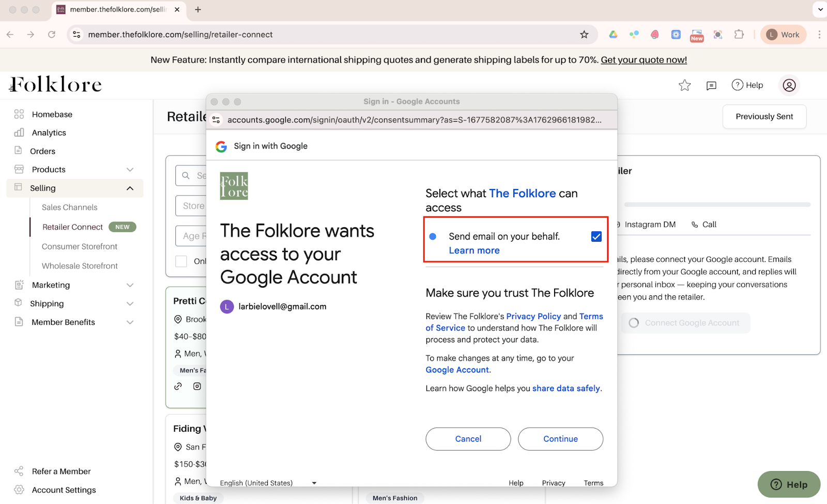This screenshot has height=504, width=827.
Task: Click the Cancel button in Google sign-in
Action: click(x=468, y=439)
